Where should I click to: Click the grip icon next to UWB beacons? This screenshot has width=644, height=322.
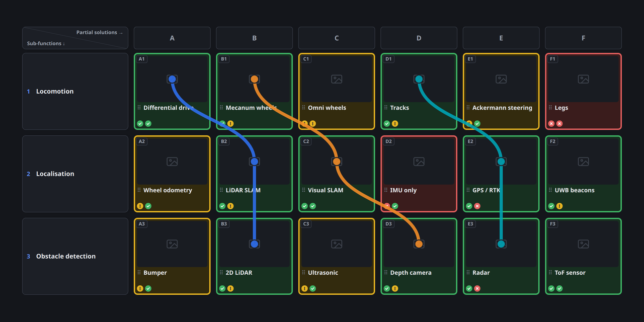click(x=550, y=190)
